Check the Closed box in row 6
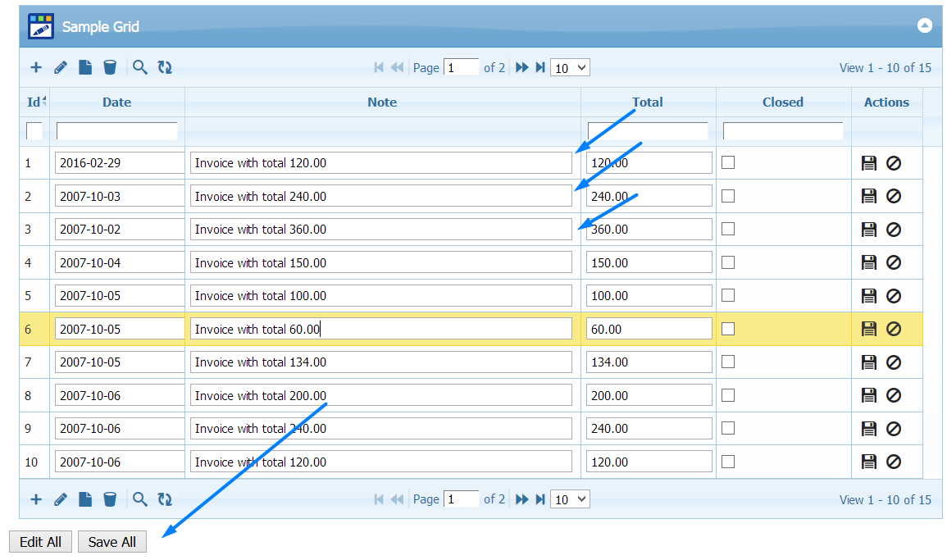Image resolution: width=947 pixels, height=560 pixels. 728,329
